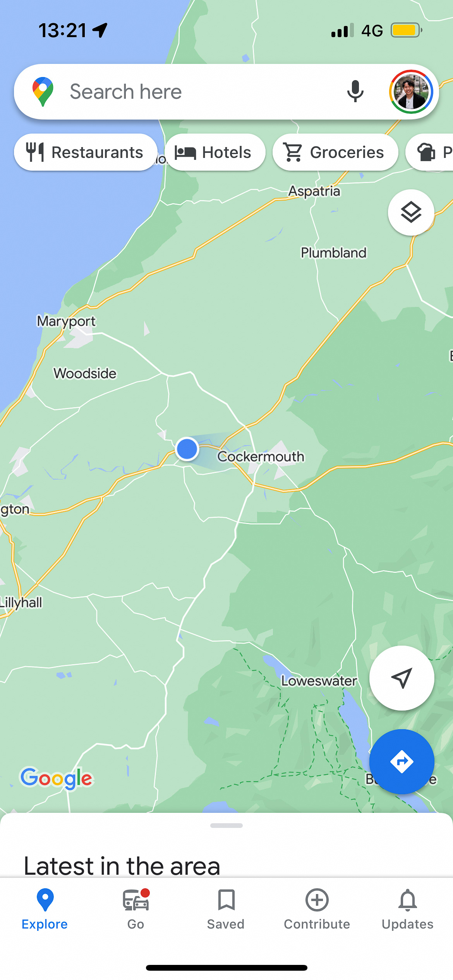Select the Hotels category chip

[x=215, y=152]
